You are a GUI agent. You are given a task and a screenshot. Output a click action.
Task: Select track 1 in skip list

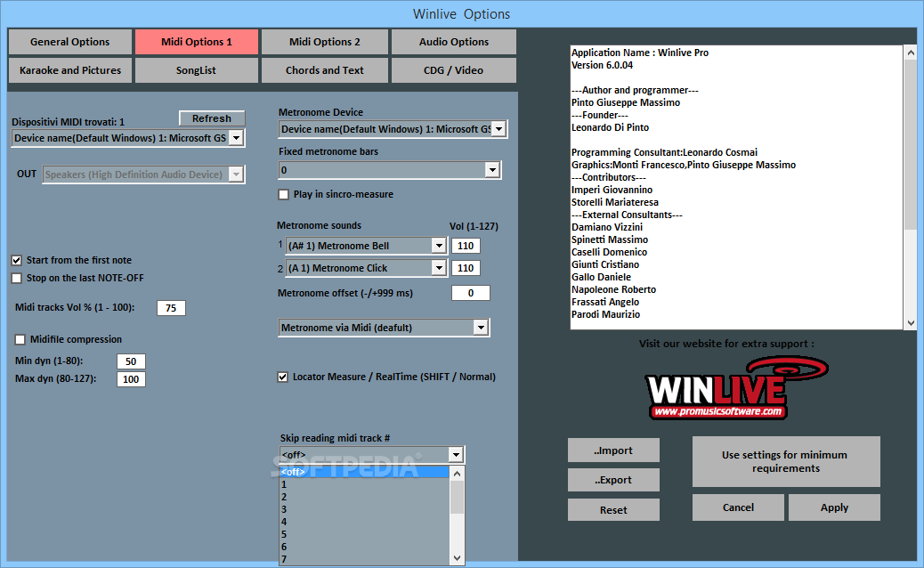[x=364, y=484]
